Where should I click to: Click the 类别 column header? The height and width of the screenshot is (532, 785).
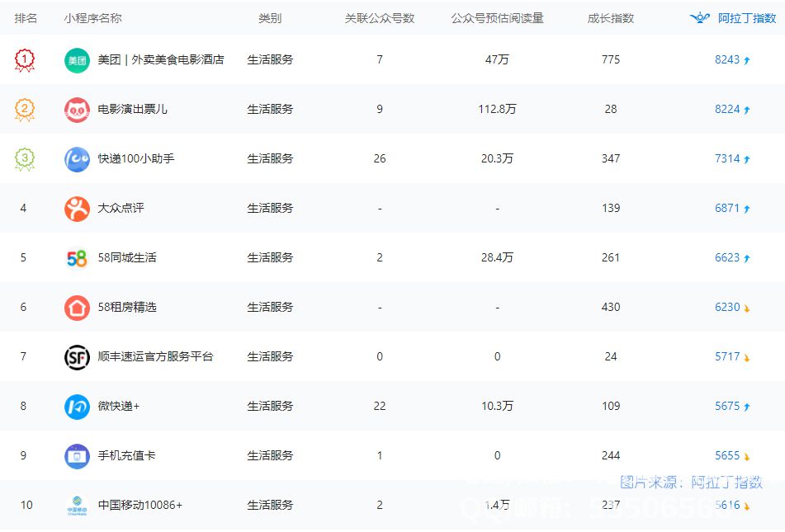point(270,18)
